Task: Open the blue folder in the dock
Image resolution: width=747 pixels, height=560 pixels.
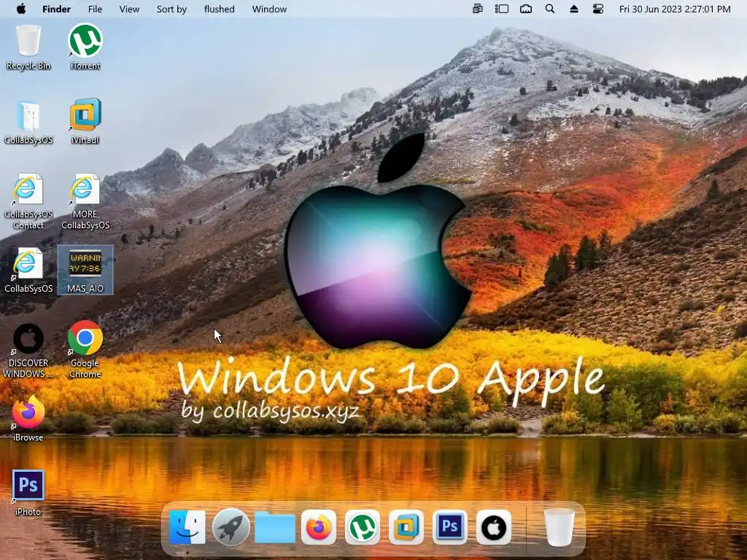Action: [275, 527]
